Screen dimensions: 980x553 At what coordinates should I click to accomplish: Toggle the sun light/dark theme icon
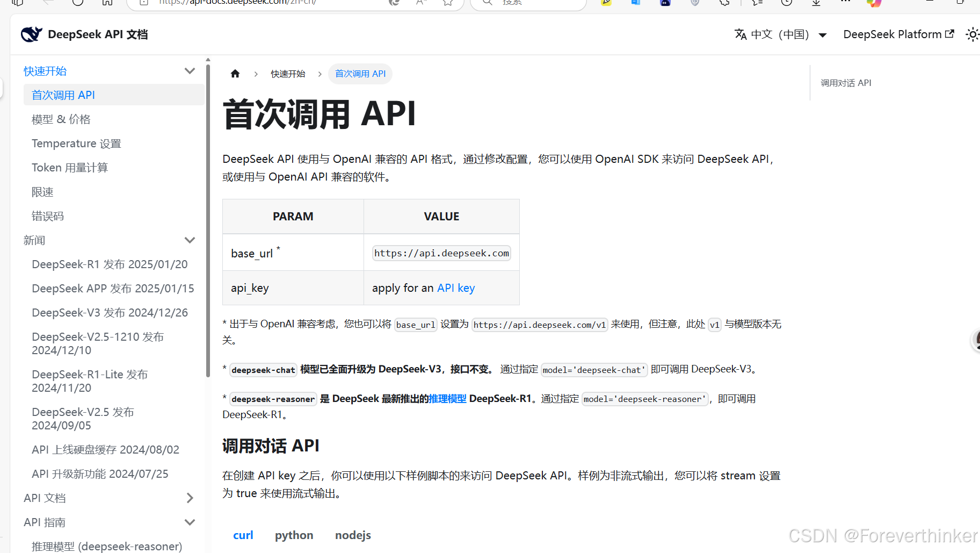(x=972, y=34)
